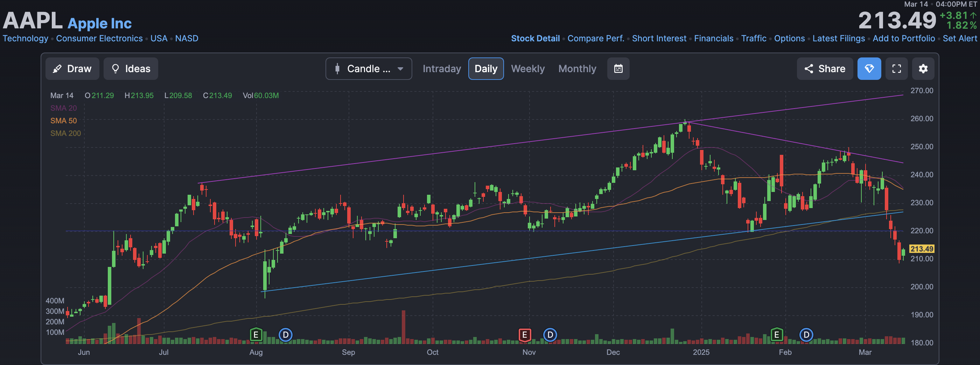Open the Consumer Electronics industry link
The image size is (980, 365).
99,39
